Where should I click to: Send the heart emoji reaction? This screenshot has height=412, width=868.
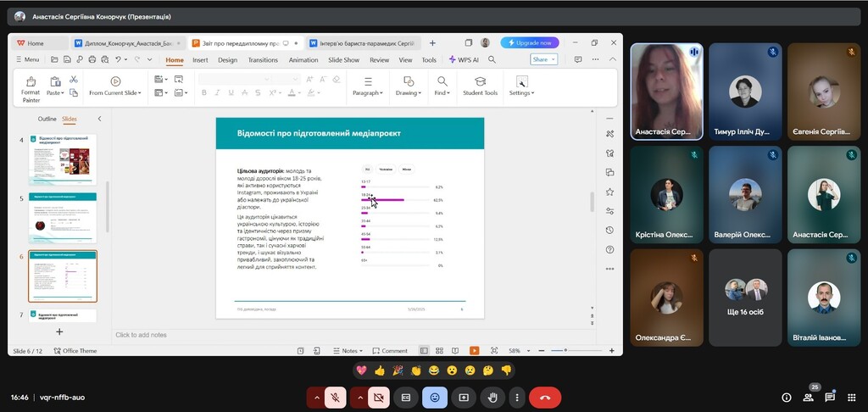[x=361, y=370]
